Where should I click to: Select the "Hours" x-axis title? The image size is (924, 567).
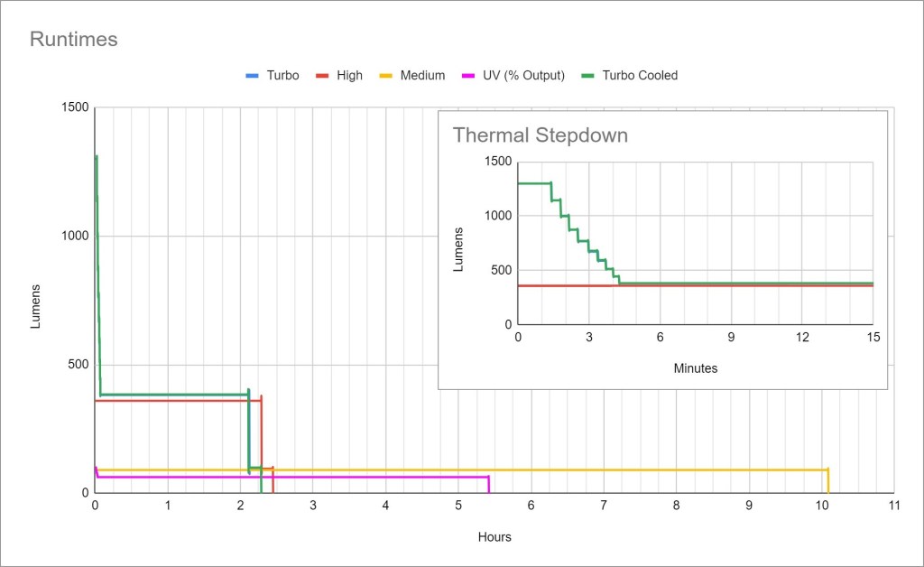click(494, 537)
